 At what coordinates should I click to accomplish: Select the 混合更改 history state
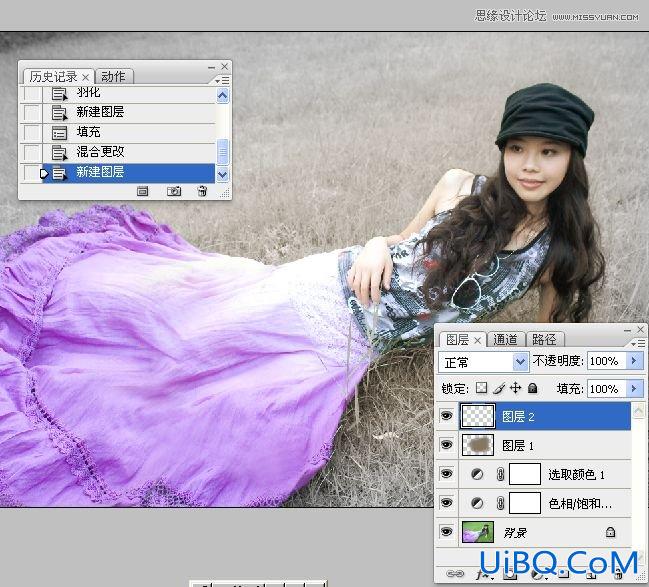tap(129, 153)
